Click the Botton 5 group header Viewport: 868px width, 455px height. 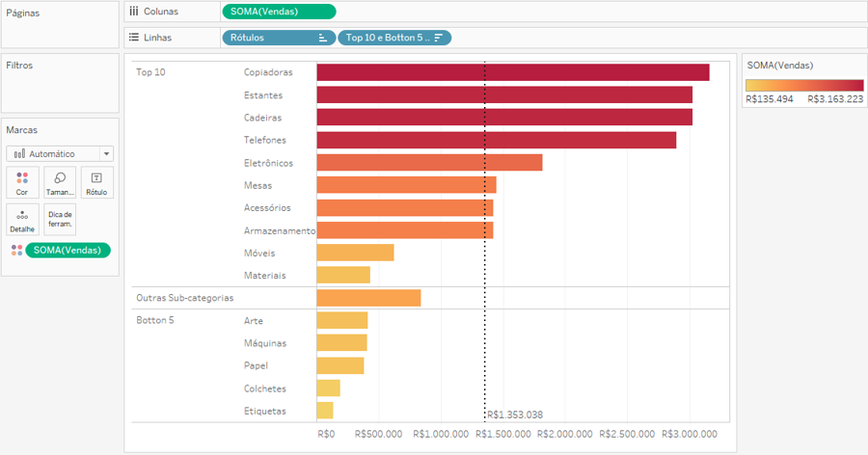[155, 320]
